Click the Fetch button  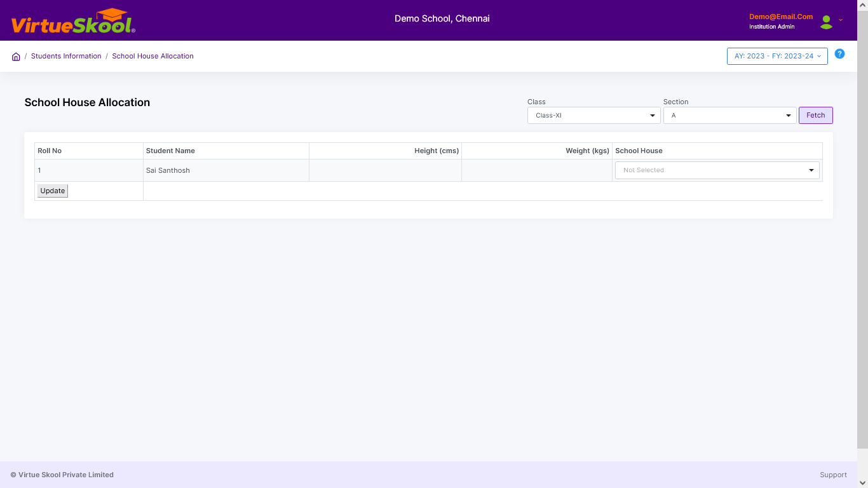pos(815,116)
